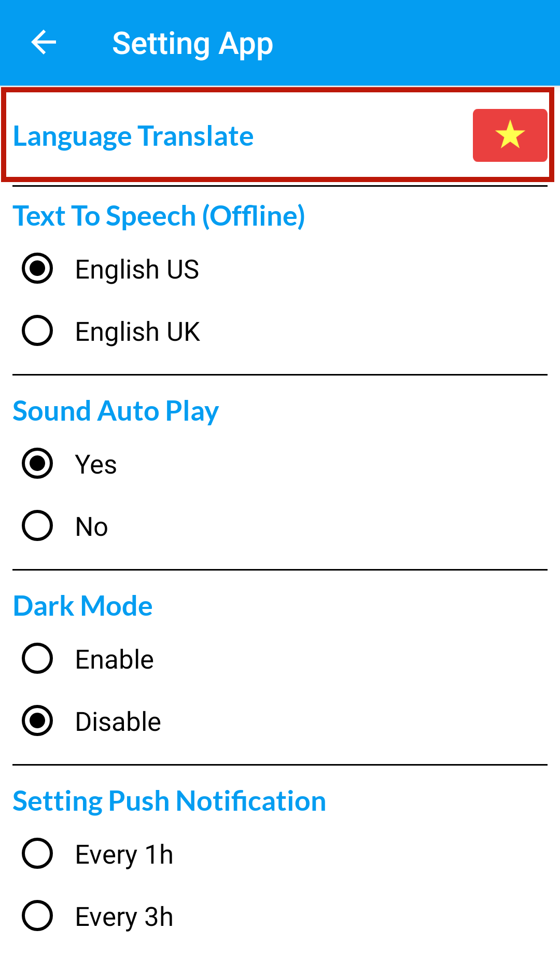The height and width of the screenshot is (957, 560).
Task: Set push notification to Every 1h
Action: coord(37,853)
